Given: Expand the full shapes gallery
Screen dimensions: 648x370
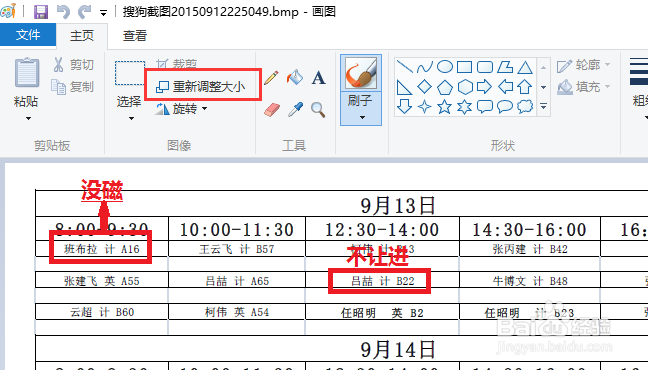Looking at the screenshot, I should (x=543, y=107).
